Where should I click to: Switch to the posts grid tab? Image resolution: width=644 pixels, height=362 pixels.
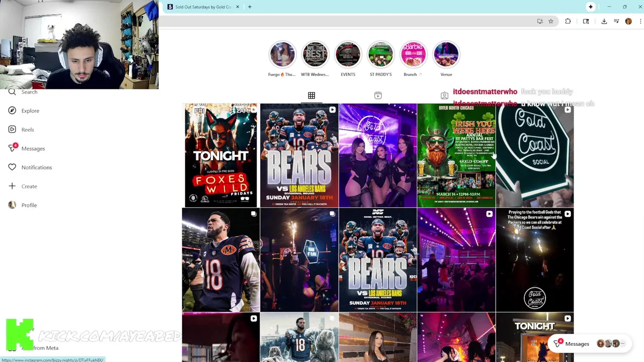[311, 96]
